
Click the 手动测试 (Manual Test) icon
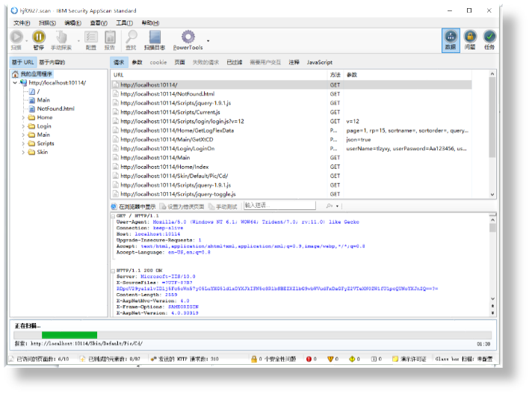211,206
